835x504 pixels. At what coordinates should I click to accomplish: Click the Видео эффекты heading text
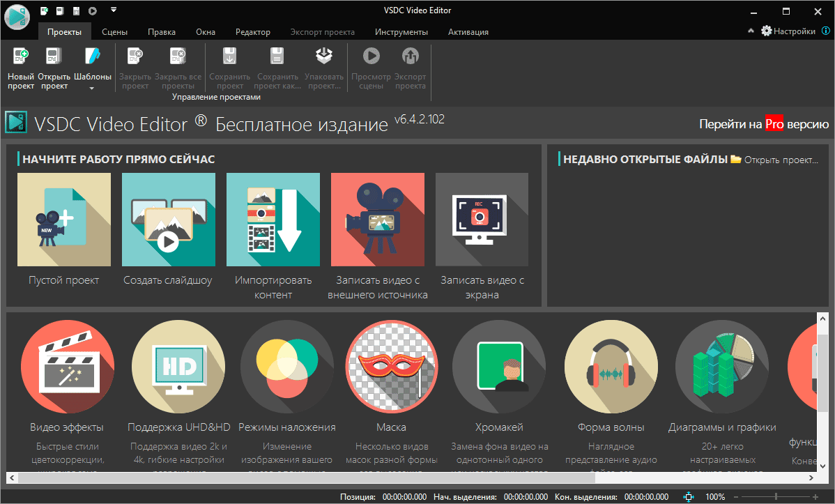coord(67,427)
